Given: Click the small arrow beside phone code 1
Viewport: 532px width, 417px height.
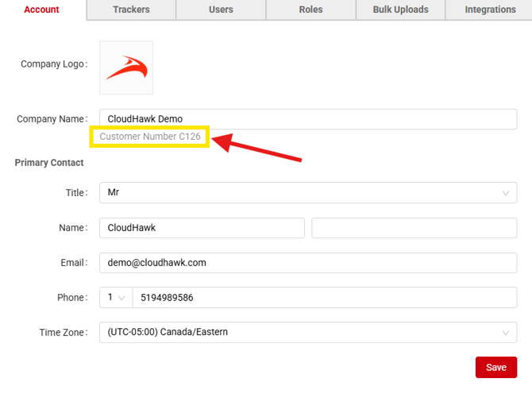Looking at the screenshot, I should tap(121, 298).
